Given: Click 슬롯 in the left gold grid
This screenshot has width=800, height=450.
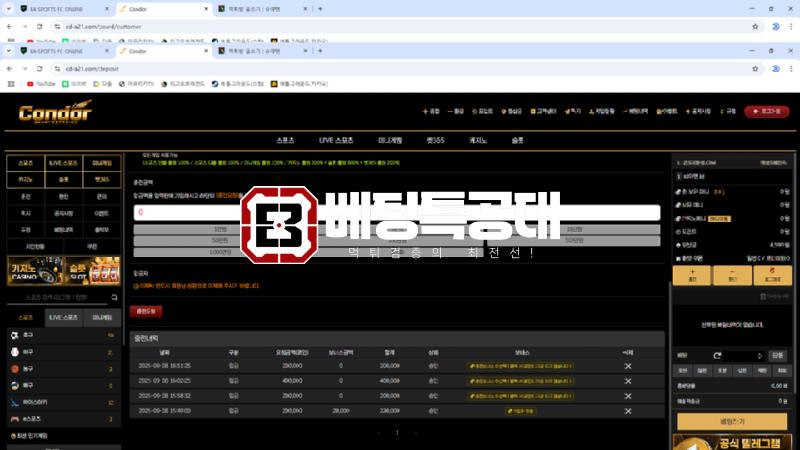Looking at the screenshot, I should tap(63, 180).
